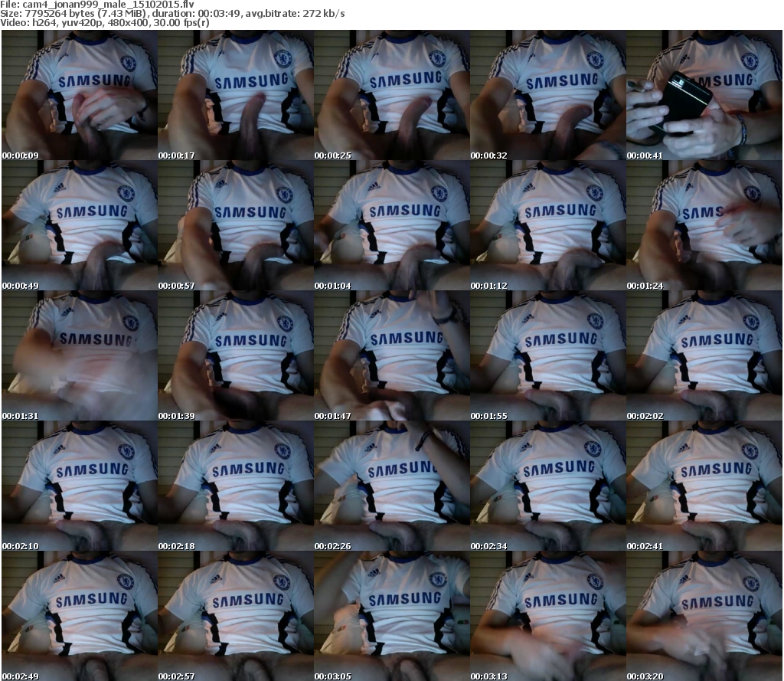This screenshot has height=681, width=784.
Task: View the thumbnail stamped 00:02:10
Action: coord(80,486)
